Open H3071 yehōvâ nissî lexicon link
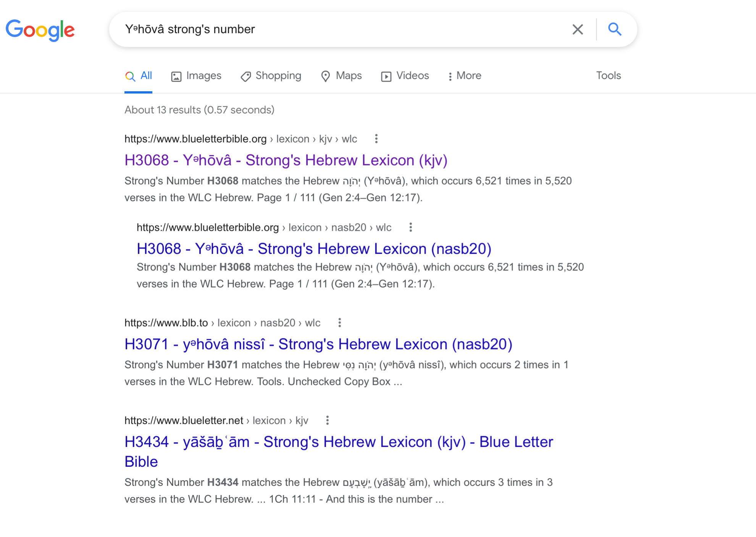 [x=318, y=344]
